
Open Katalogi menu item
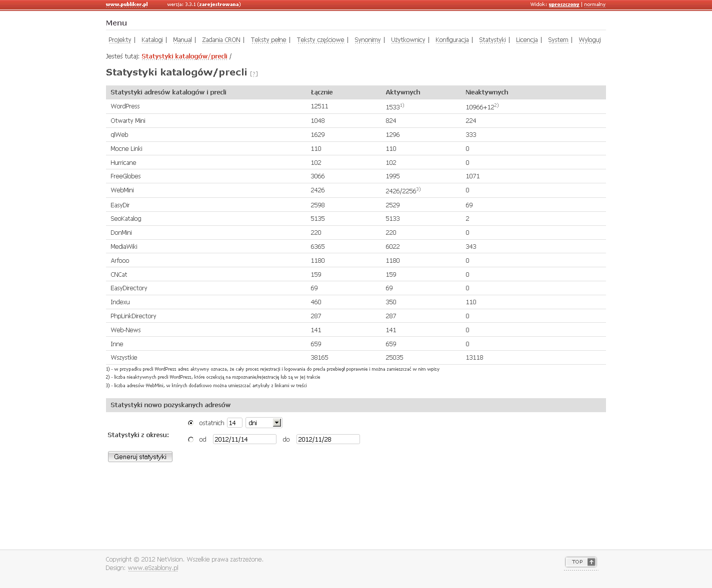click(x=152, y=40)
